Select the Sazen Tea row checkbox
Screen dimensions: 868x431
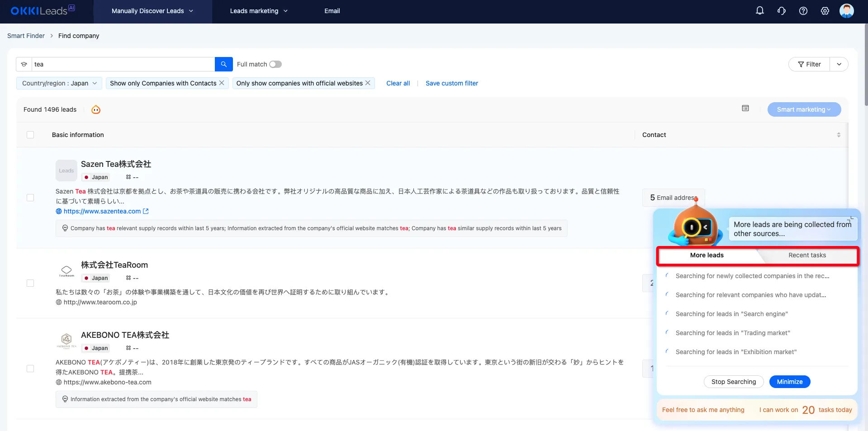tap(30, 198)
